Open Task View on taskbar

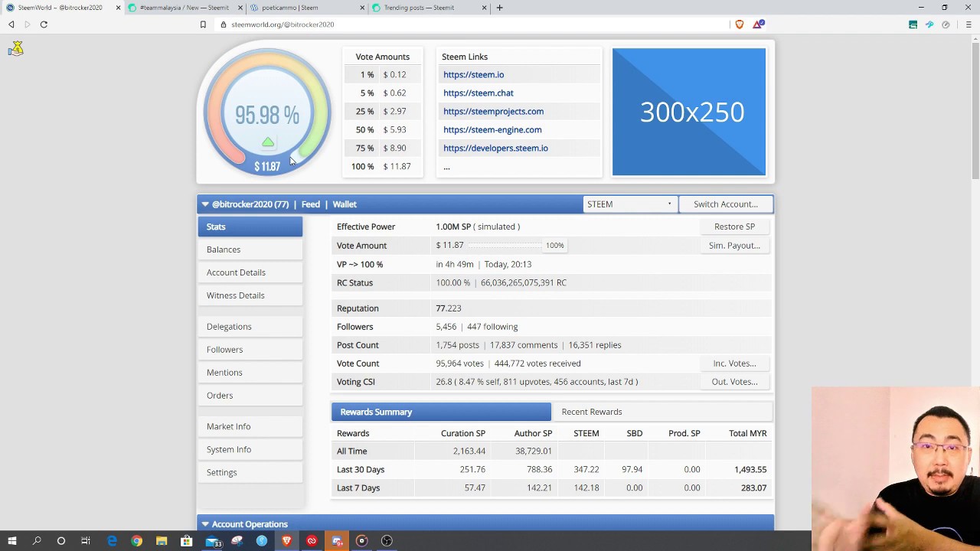(86, 541)
